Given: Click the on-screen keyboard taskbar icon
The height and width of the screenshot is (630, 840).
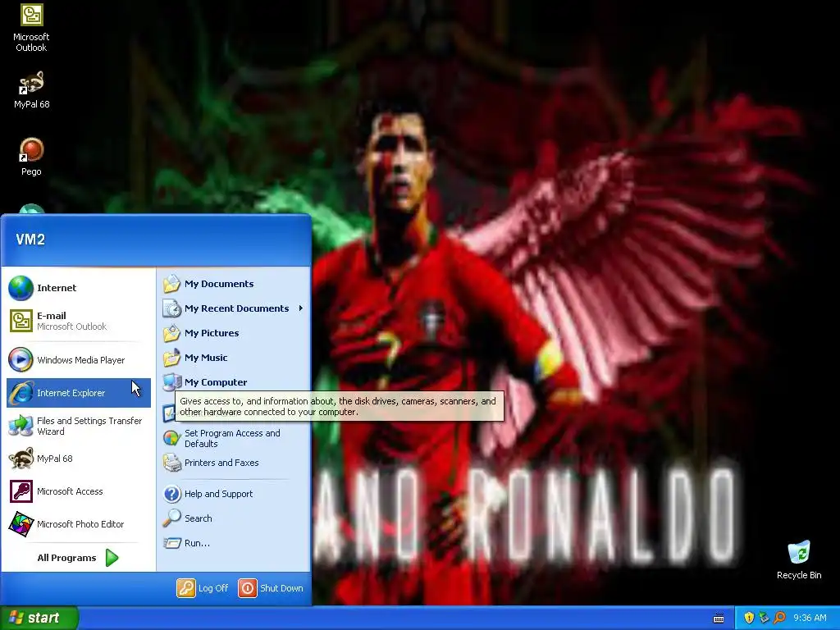Looking at the screenshot, I should [x=719, y=619].
